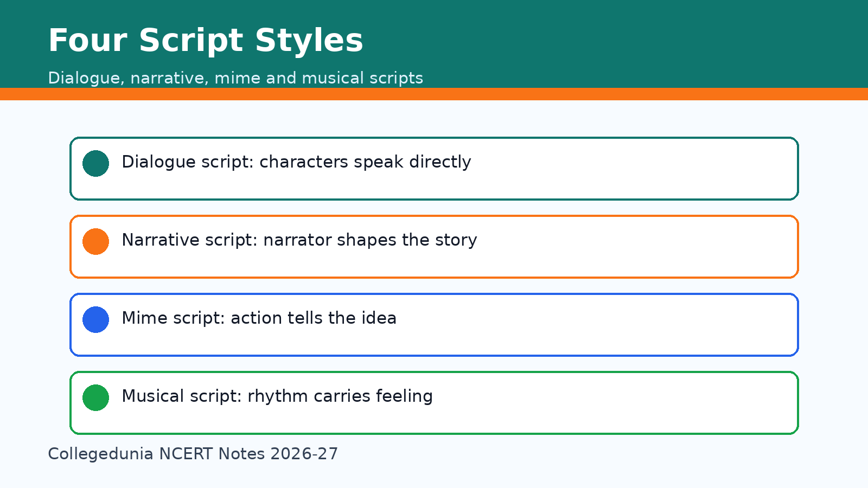Click the subtitle 'Dialogue, narrative, mime and musical scripts'
The width and height of the screenshot is (868, 488).
click(235, 78)
